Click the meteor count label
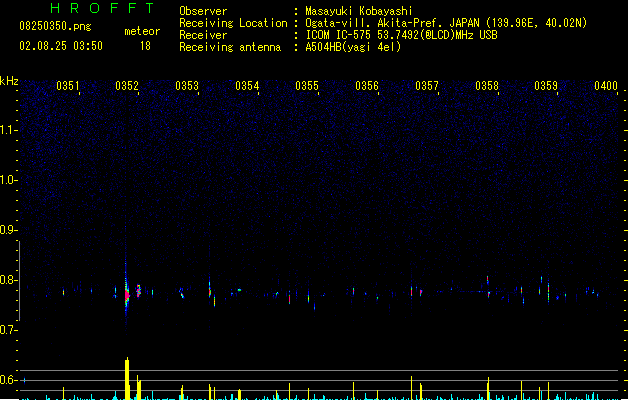The image size is (629, 400). pyautogui.click(x=142, y=31)
